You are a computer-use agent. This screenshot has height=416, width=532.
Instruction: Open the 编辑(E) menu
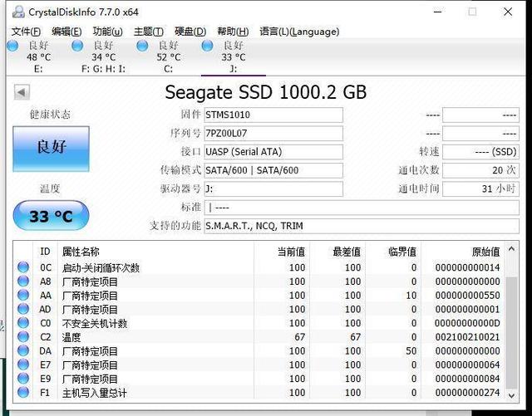point(66,32)
